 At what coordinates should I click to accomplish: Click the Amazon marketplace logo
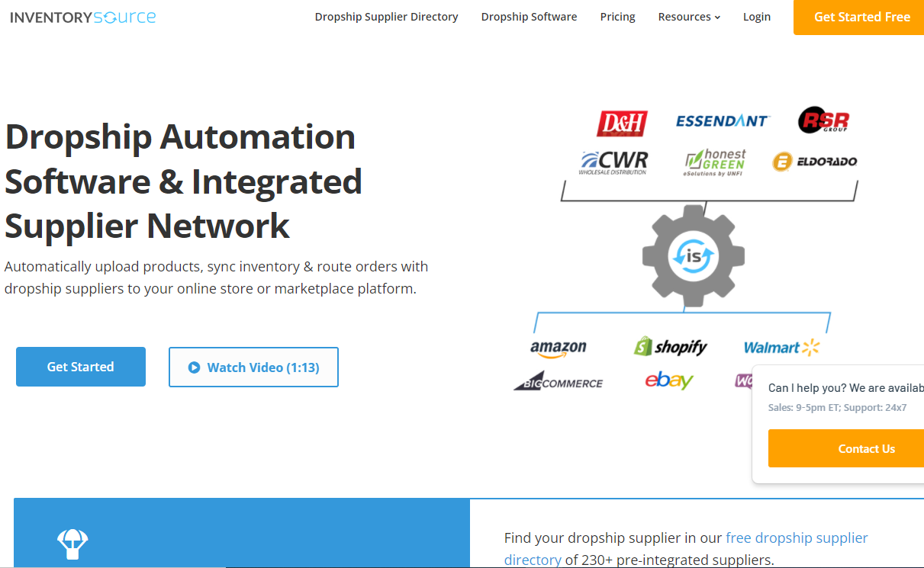(559, 348)
